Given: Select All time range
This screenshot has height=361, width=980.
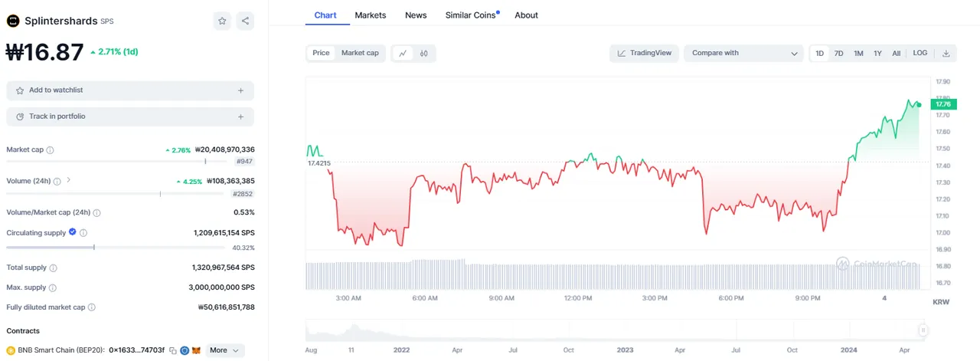Looking at the screenshot, I should (x=897, y=53).
